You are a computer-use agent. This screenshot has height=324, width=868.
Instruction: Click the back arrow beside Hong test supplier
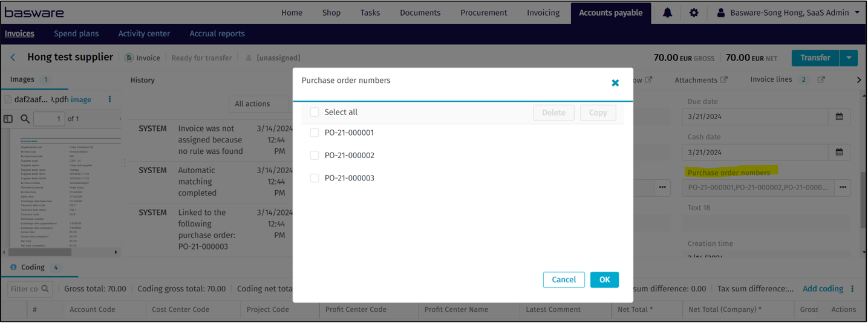click(x=13, y=58)
